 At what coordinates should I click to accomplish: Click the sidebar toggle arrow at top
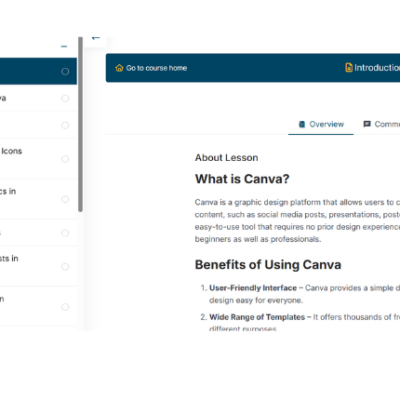click(x=95, y=38)
